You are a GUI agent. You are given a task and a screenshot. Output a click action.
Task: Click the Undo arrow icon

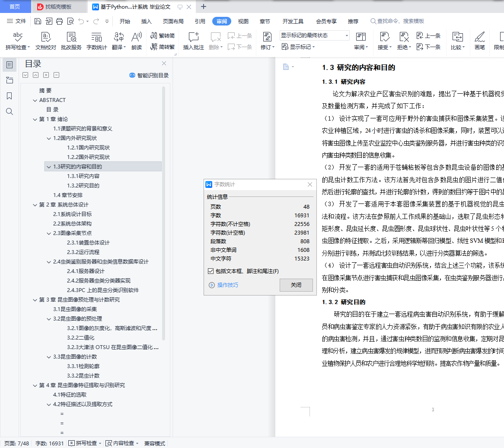coord(81,21)
